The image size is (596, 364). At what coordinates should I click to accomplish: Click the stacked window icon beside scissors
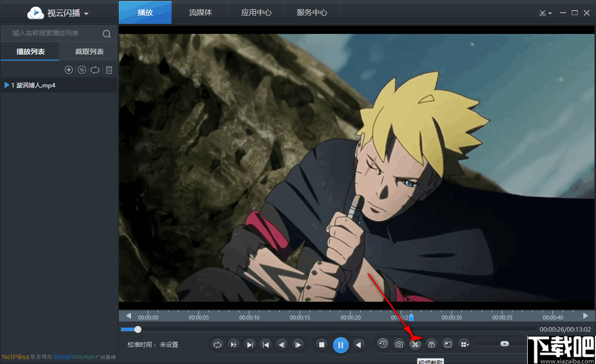(432, 345)
